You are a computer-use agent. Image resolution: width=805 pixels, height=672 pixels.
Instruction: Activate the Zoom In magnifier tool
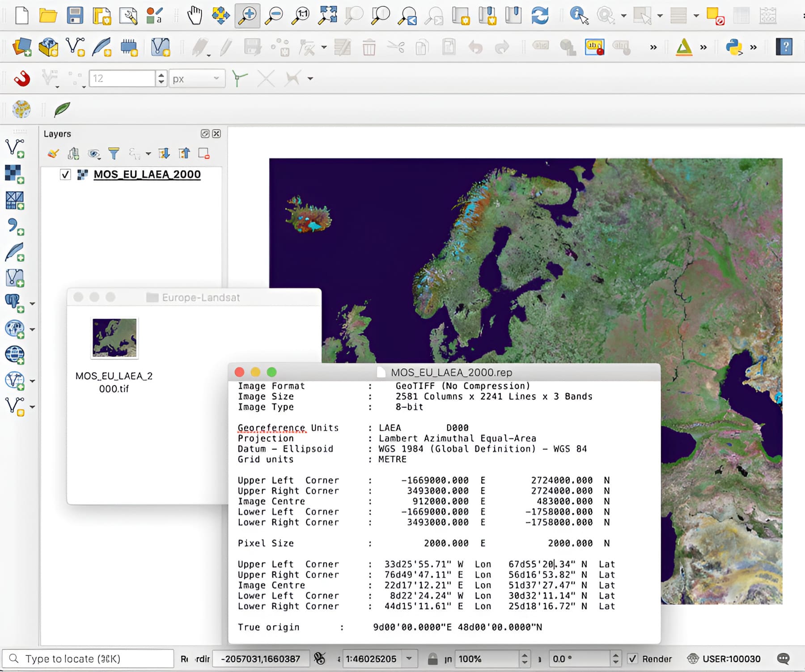pos(247,15)
